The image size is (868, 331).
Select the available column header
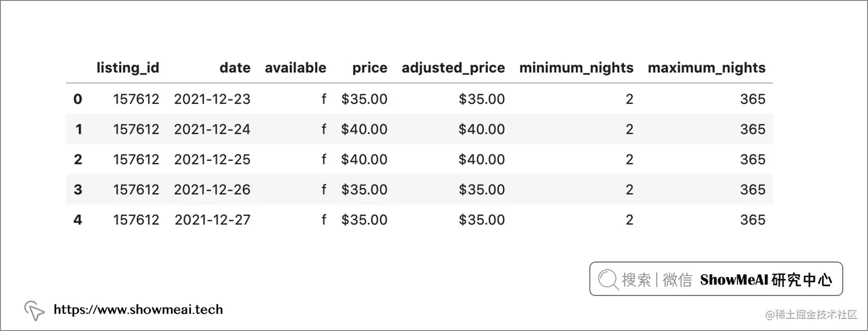tap(295, 68)
